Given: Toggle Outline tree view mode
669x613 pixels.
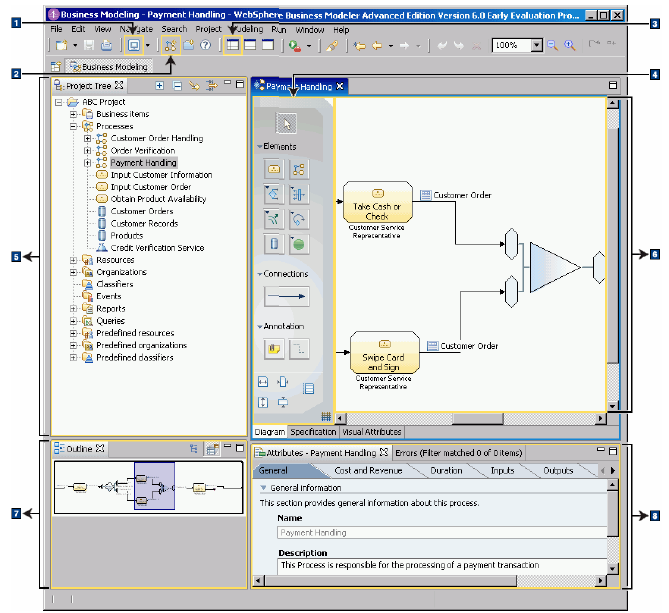Looking at the screenshot, I should coord(194,448).
